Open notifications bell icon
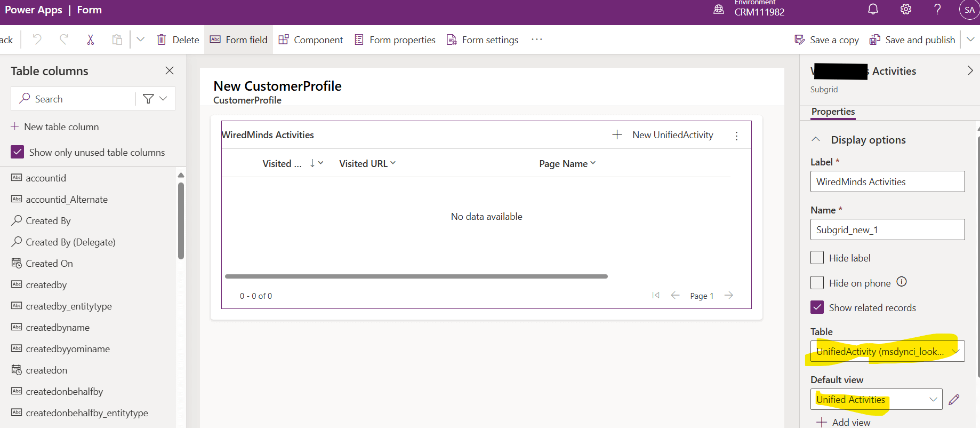 873,10
